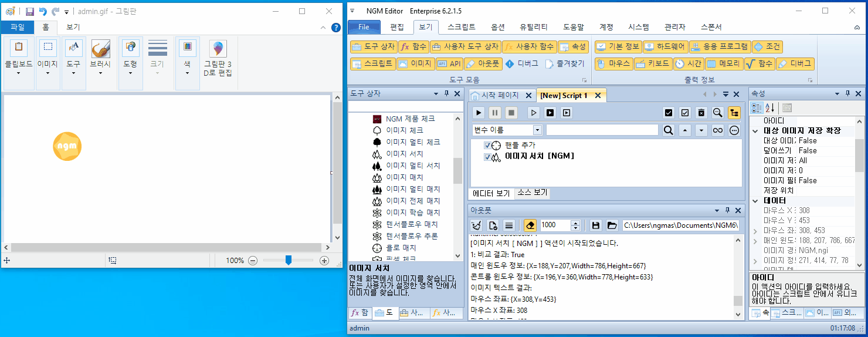Screen dimensions: 868x337
Task: Open the 도구 상자 panel dropdown arrow
Action: [436, 94]
